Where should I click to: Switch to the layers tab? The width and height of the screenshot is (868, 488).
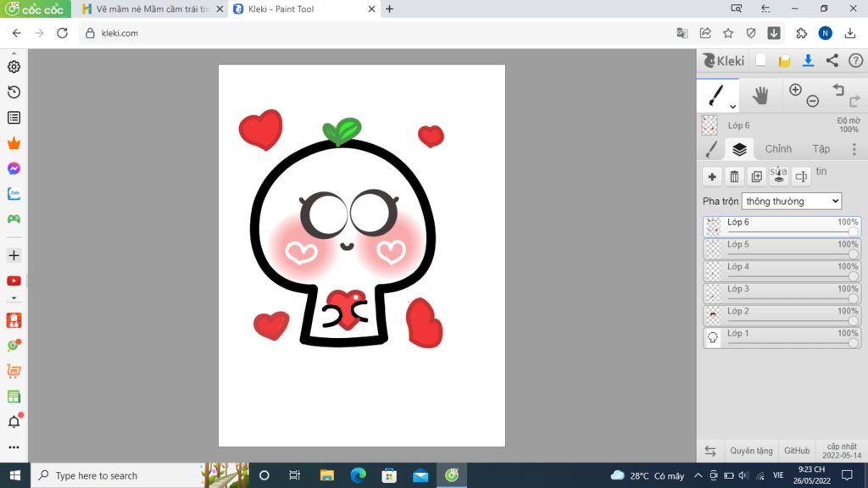pyautogui.click(x=739, y=149)
